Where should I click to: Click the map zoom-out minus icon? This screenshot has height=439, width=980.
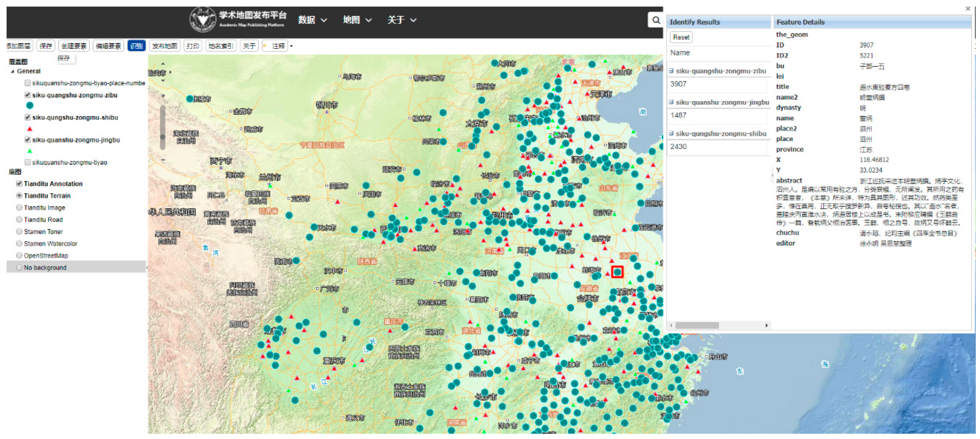click(163, 160)
